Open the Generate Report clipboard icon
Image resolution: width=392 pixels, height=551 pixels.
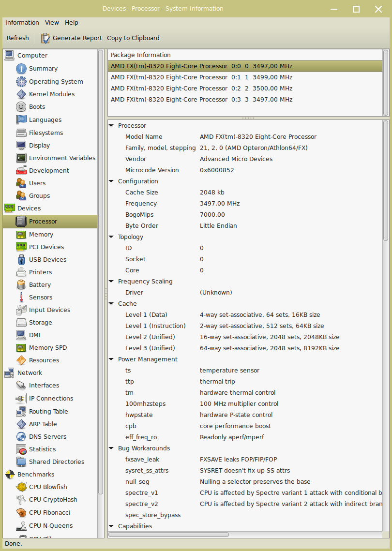(45, 38)
